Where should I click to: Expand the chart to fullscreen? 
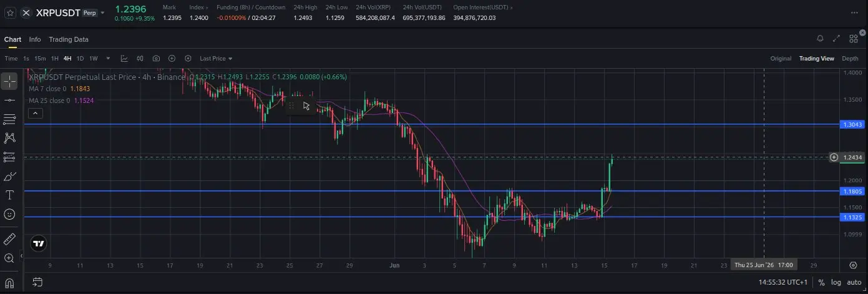[837, 39]
